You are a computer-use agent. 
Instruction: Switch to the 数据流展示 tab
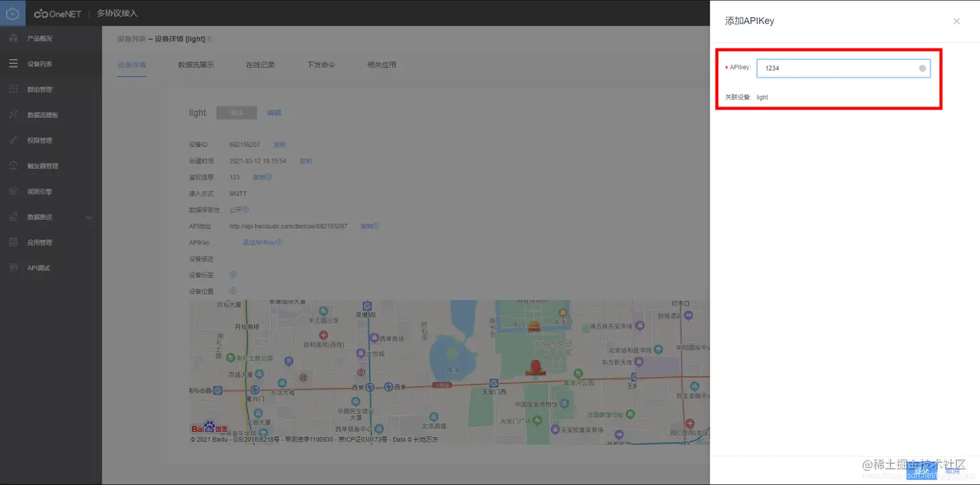(196, 65)
